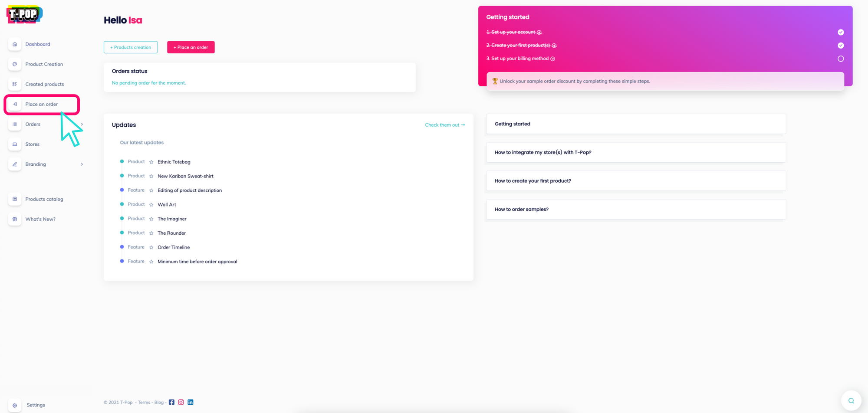868x413 pixels.
Task: Click checkmark for Create your first product(s)
Action: pyautogui.click(x=841, y=46)
